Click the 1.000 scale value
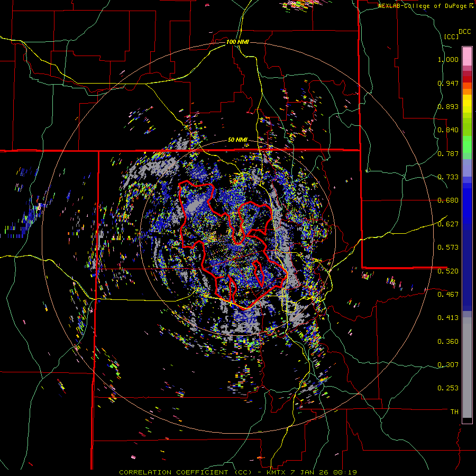This screenshot has width=476, height=476. point(448,59)
